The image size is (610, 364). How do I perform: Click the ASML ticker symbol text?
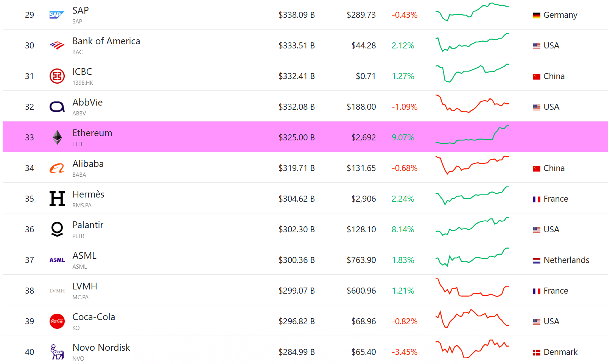(x=79, y=266)
